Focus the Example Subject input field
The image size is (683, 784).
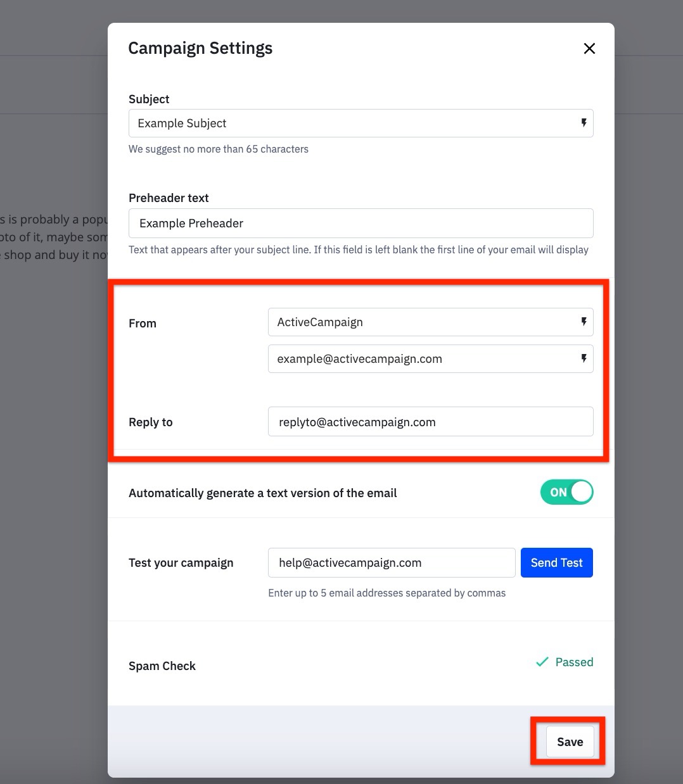pos(355,123)
